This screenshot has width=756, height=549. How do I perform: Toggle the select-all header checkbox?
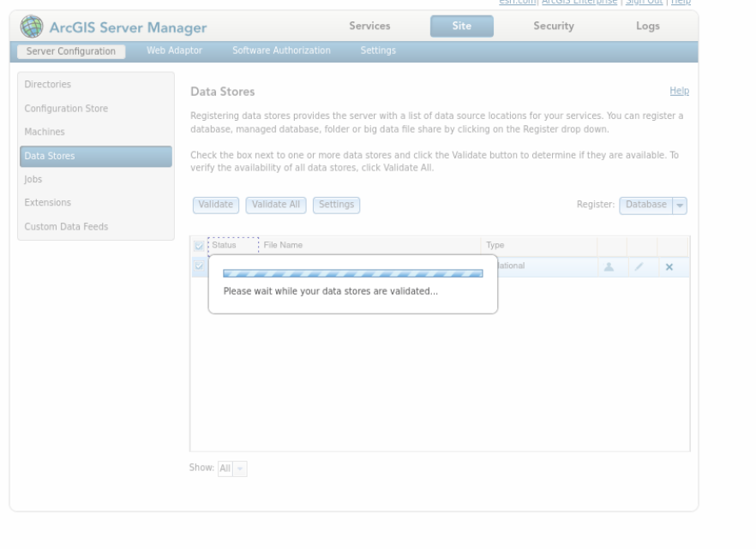[199, 246]
